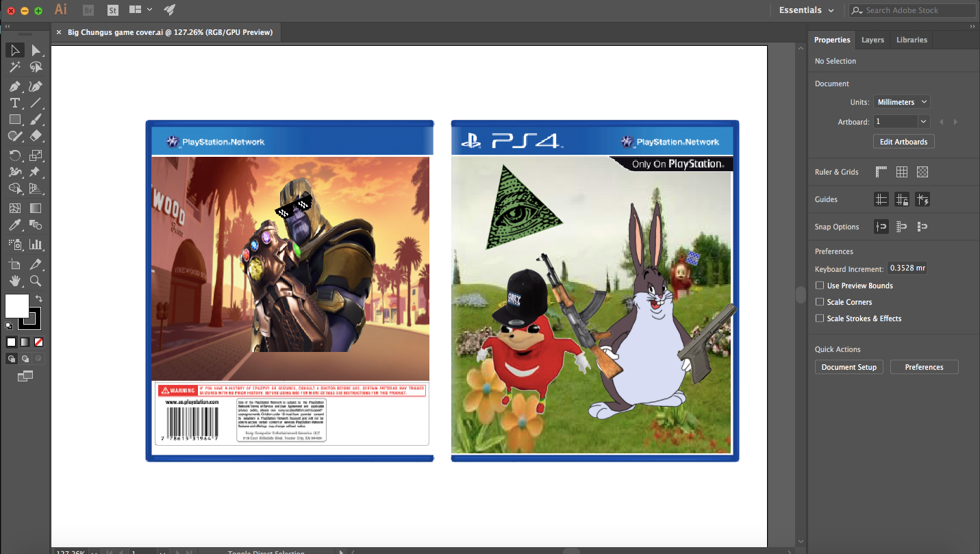Select the Slice tool
The width and height of the screenshot is (980, 554).
[x=36, y=264]
